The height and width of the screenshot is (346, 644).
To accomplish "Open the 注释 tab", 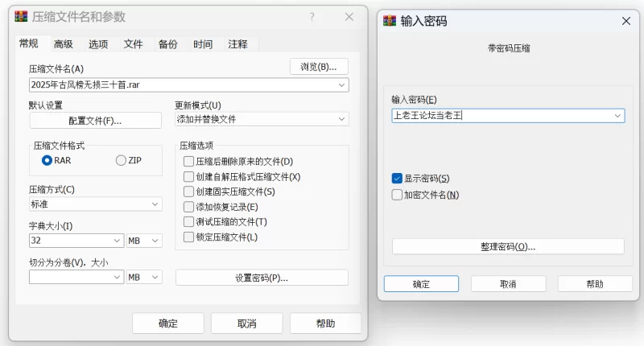I will click(237, 44).
